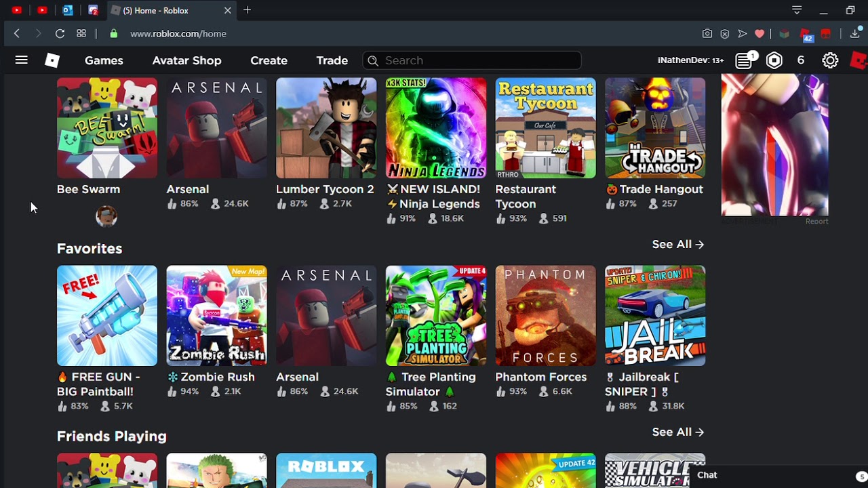Open the settings gear icon

pyautogui.click(x=830, y=60)
